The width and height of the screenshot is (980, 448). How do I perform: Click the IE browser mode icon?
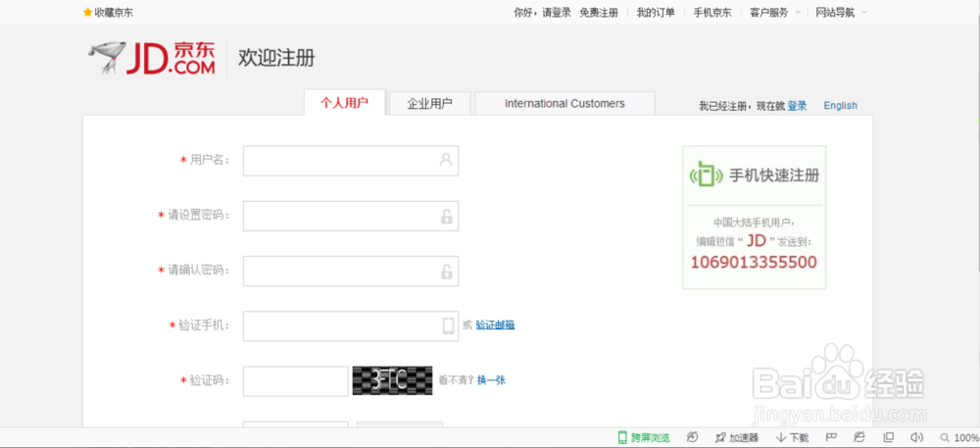coord(859,437)
